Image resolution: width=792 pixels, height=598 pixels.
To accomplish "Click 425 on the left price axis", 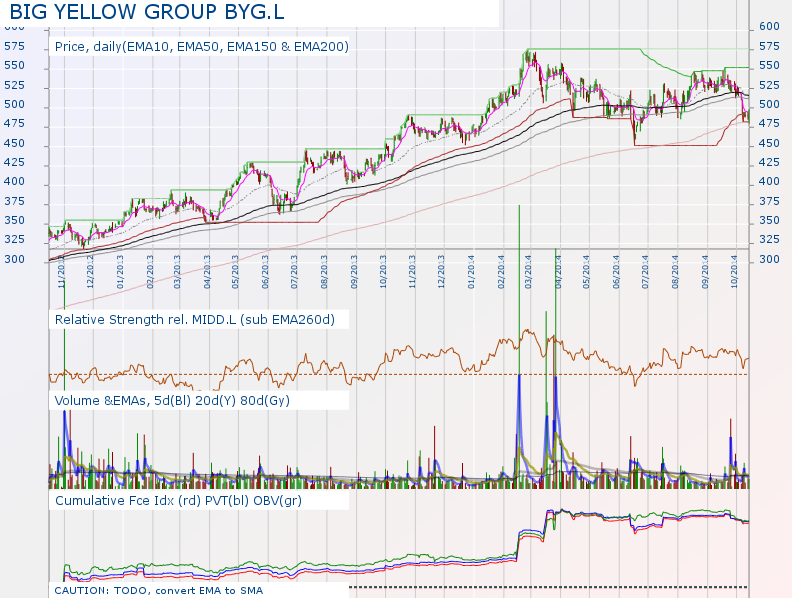I will [14, 163].
